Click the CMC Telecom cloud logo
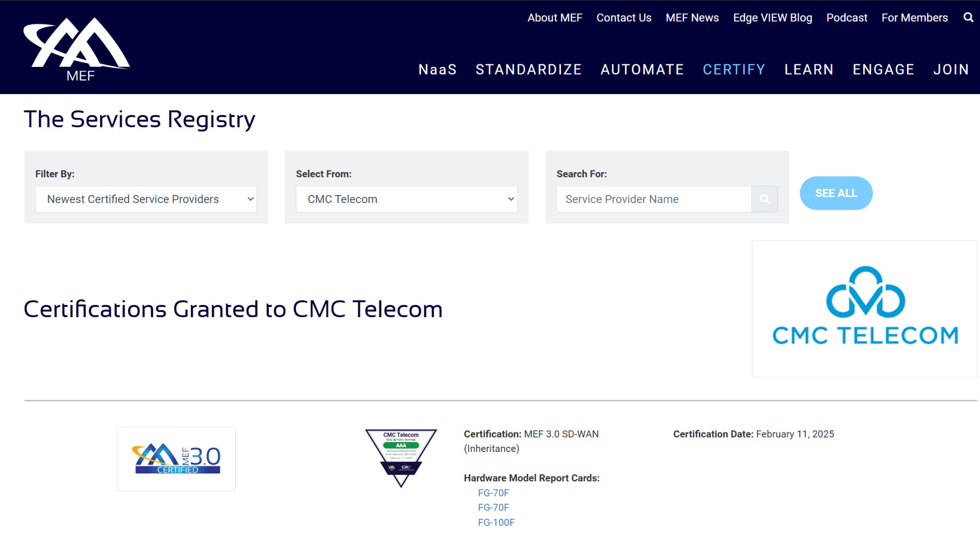Viewport: 980px width, 552px height. pyautogui.click(x=864, y=308)
